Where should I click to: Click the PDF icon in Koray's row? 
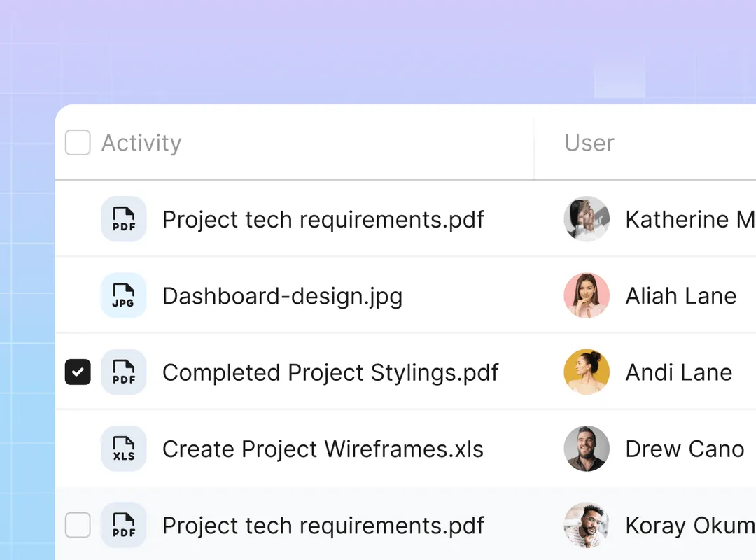tap(123, 525)
